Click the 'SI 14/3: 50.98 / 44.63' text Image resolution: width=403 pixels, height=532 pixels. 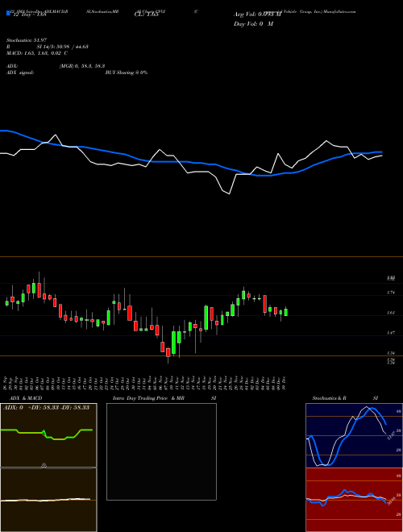[63, 47]
